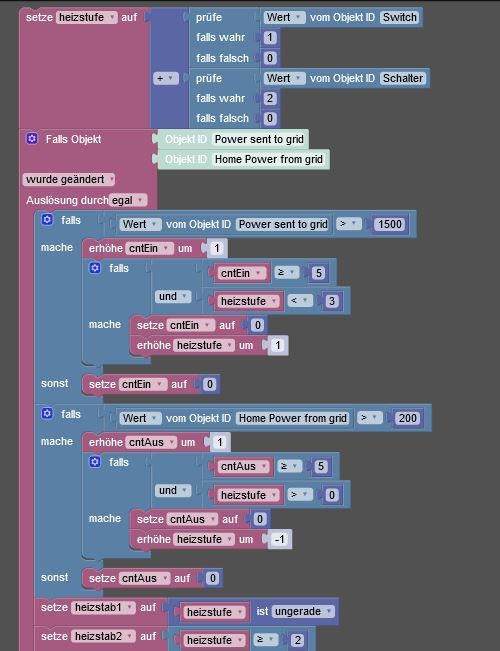Edit increment 1 in 'erhöhe cntEin' block

216,248
